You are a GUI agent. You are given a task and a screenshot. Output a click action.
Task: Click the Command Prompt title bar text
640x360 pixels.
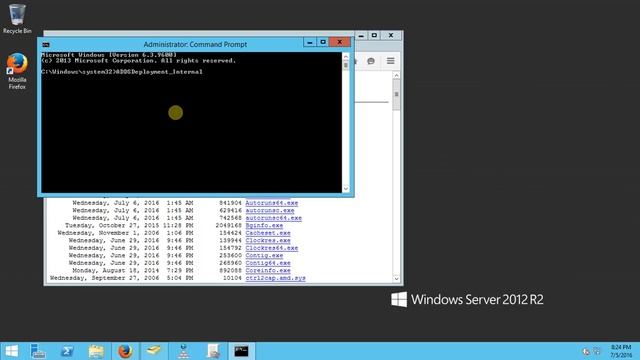(x=195, y=44)
